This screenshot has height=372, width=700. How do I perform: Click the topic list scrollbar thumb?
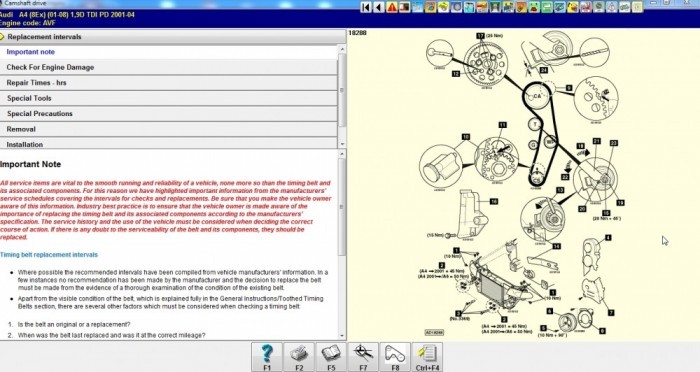coord(342,90)
